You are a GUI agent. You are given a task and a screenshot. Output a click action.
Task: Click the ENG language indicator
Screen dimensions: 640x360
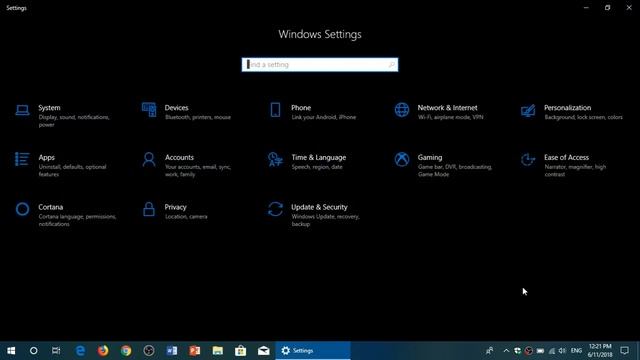coord(576,351)
